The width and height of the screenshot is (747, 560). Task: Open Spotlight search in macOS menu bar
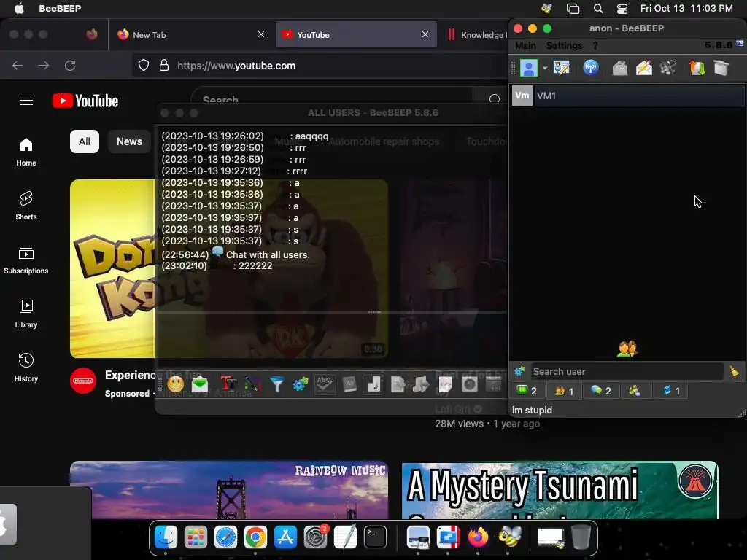click(x=598, y=8)
